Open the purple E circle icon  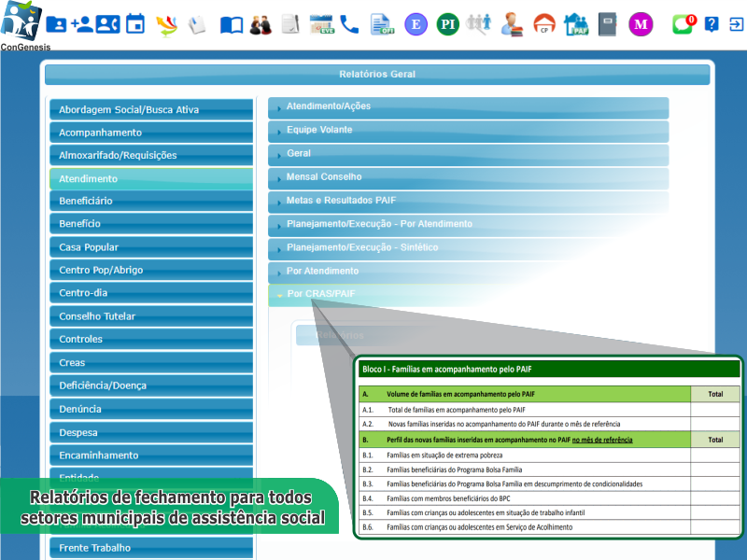[x=416, y=24]
